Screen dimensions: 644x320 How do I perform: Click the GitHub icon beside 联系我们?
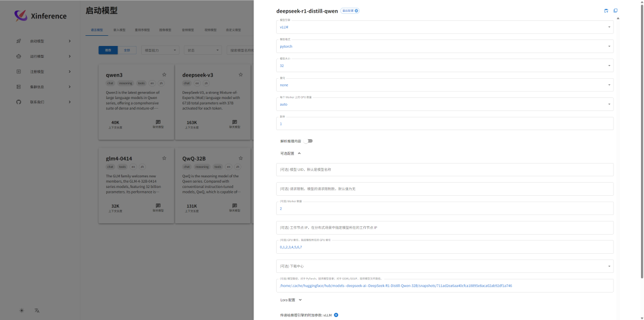coord(18,102)
